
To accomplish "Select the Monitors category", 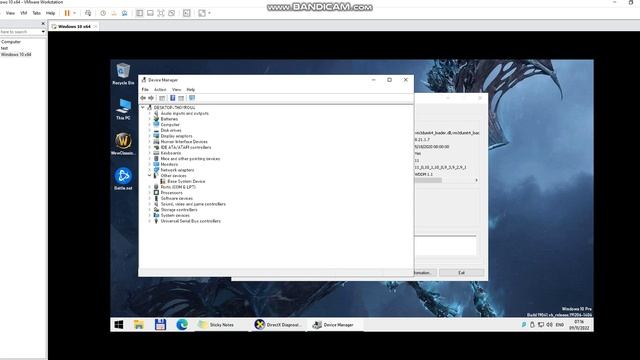I will pos(169,164).
